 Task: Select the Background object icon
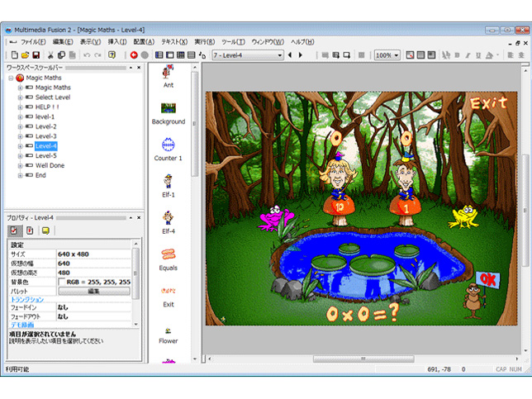pyautogui.click(x=169, y=108)
